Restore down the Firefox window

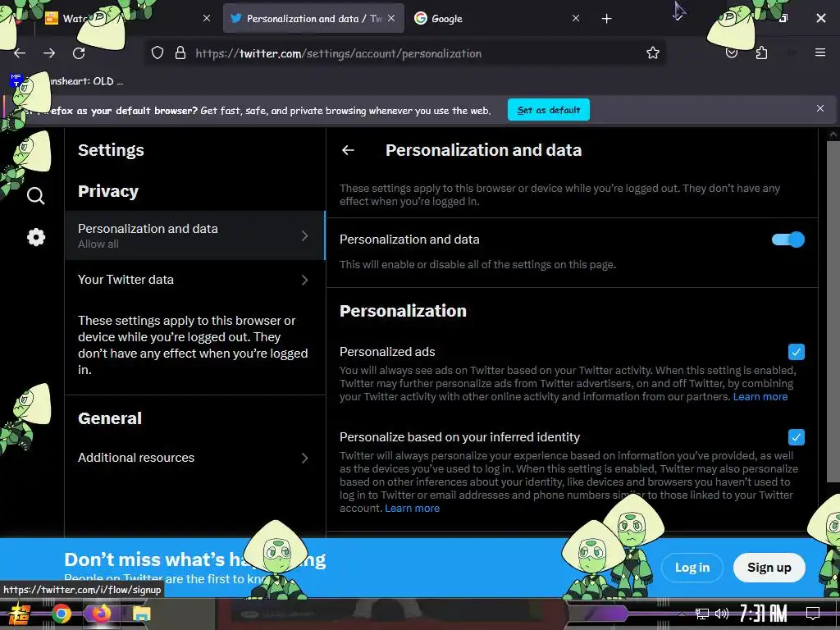click(783, 18)
